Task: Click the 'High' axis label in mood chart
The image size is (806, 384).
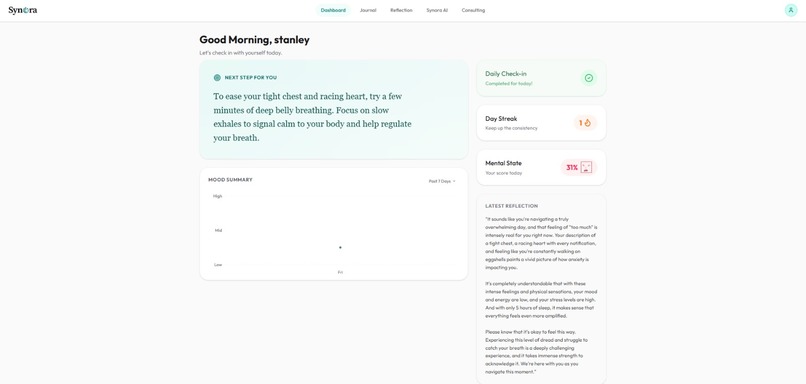Action: tap(218, 196)
